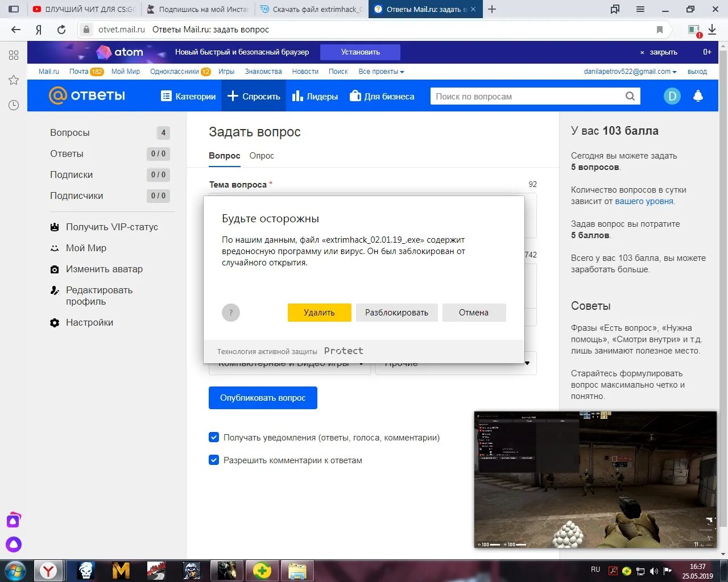Open the file explorer folder in the taskbar

[x=297, y=571]
